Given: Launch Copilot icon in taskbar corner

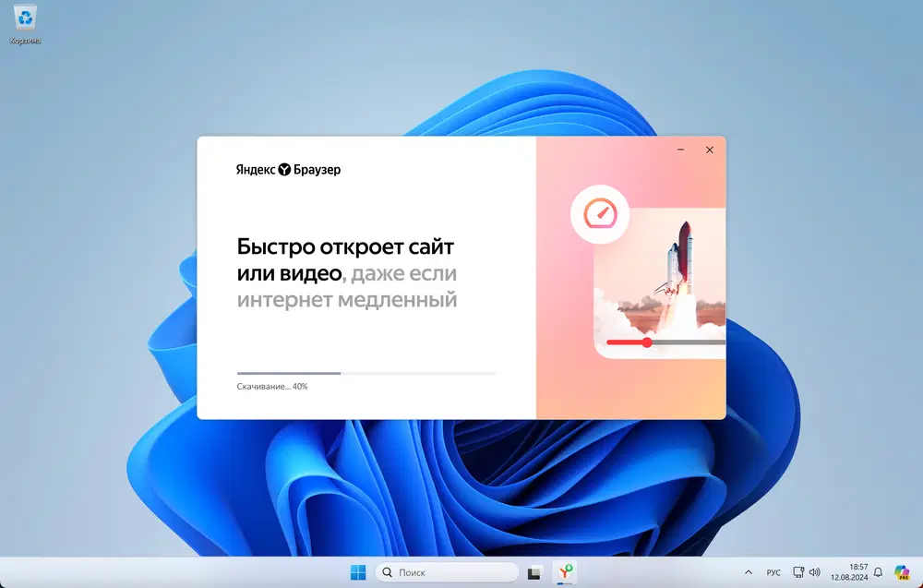Looking at the screenshot, I should click(902, 572).
